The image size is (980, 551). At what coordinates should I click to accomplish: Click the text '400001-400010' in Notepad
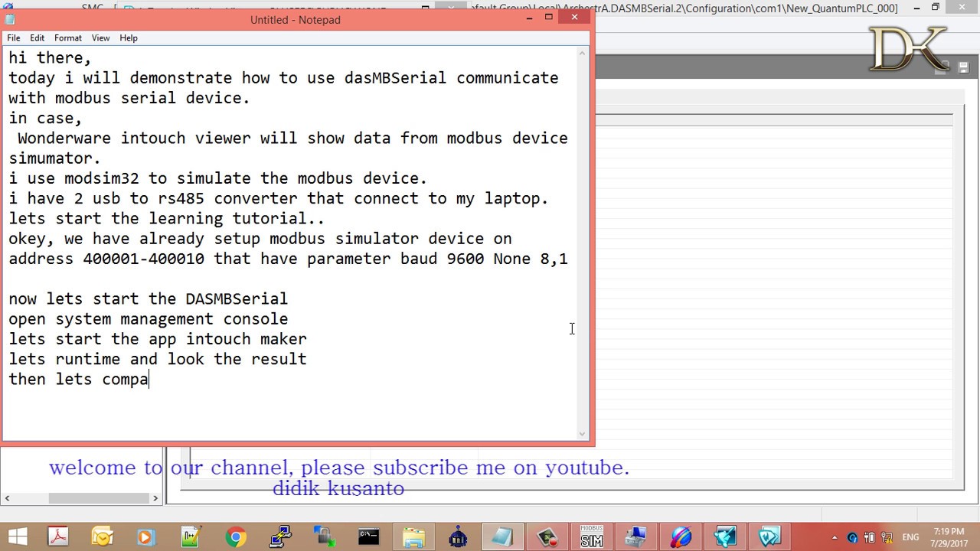144,259
